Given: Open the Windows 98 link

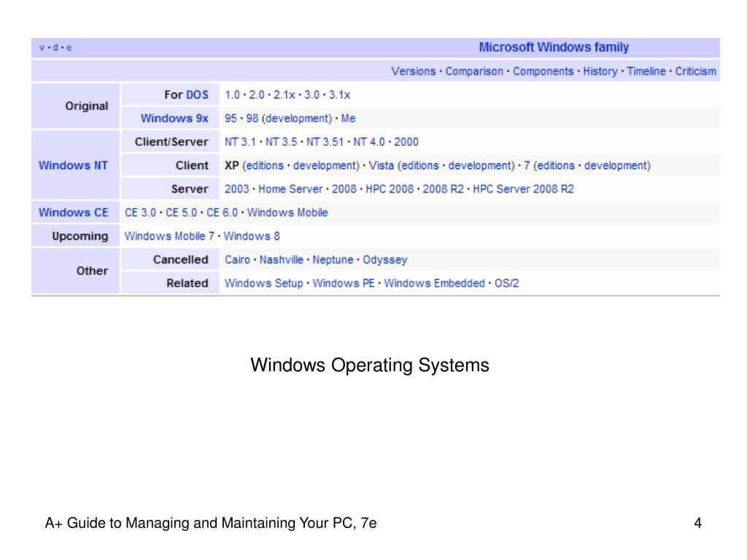Looking at the screenshot, I should (252, 118).
